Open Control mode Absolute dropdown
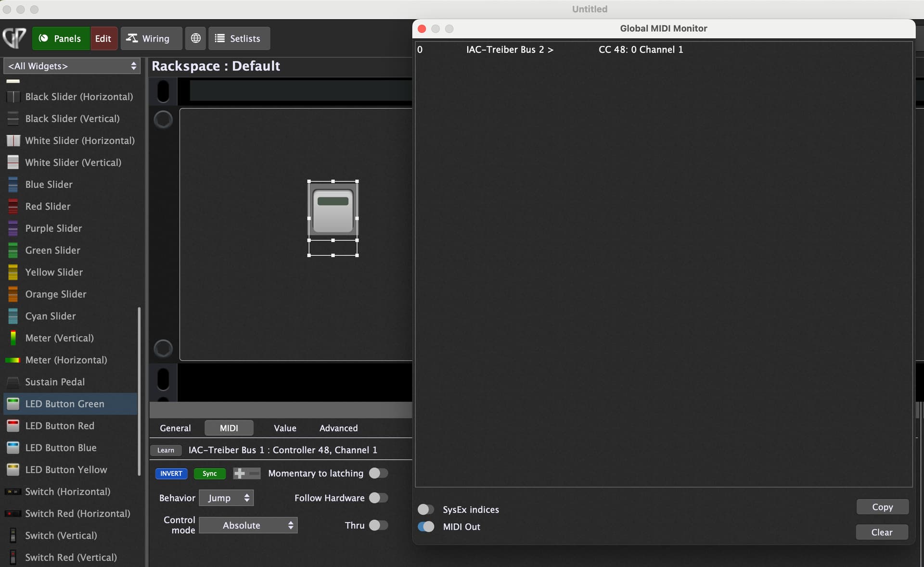 point(248,525)
